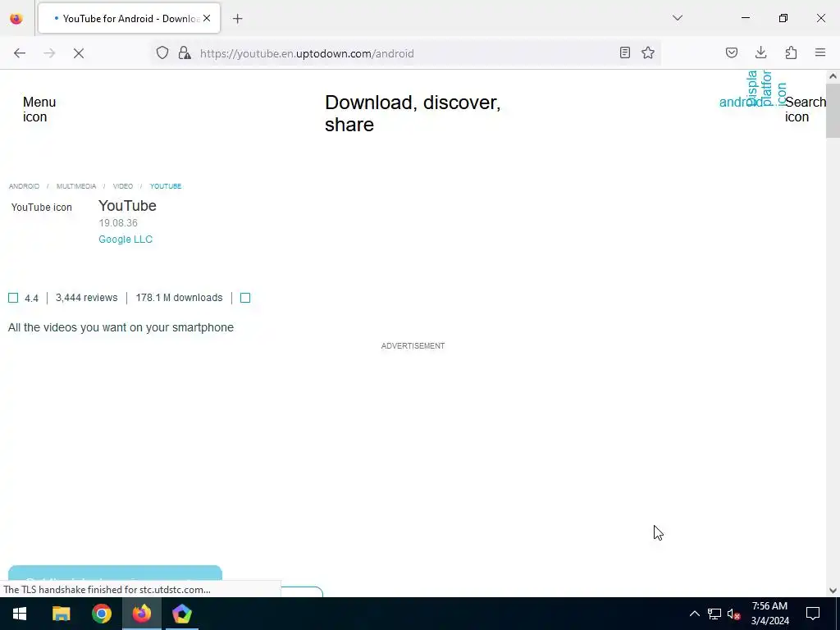
Task: Open the MULTIMEDIA breadcrumb link
Action: pyautogui.click(x=76, y=186)
